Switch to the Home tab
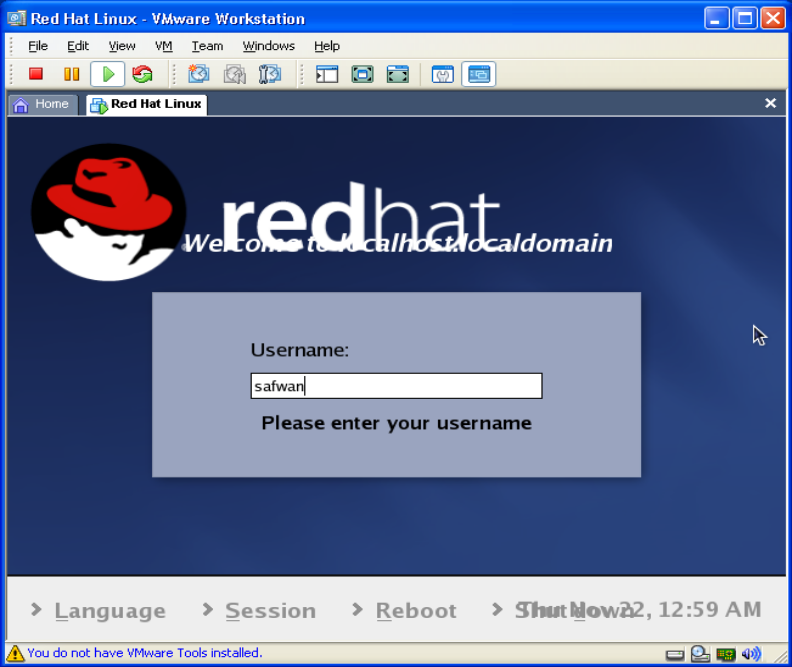The width and height of the screenshot is (792, 667). pyautogui.click(x=42, y=104)
